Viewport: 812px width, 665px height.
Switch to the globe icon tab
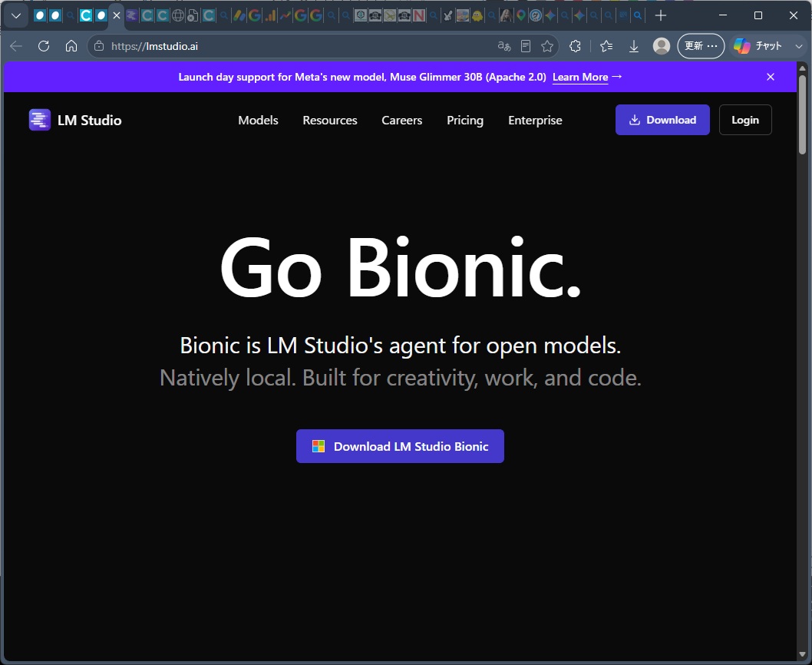(x=177, y=15)
